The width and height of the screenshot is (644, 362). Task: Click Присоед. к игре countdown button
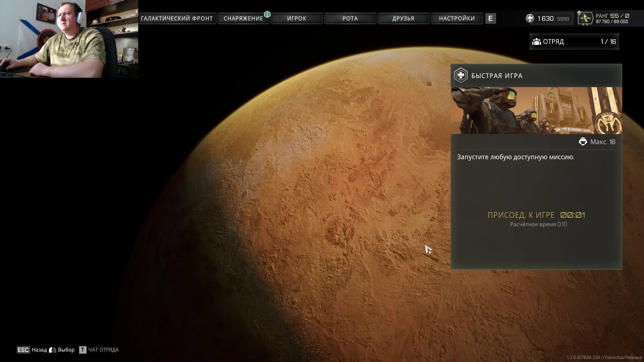(x=536, y=215)
